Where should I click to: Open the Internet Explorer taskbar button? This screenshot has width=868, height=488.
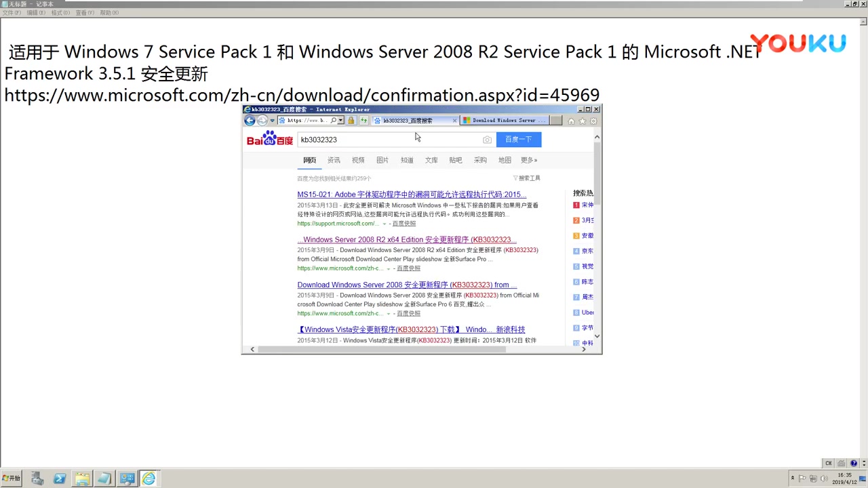(x=149, y=479)
